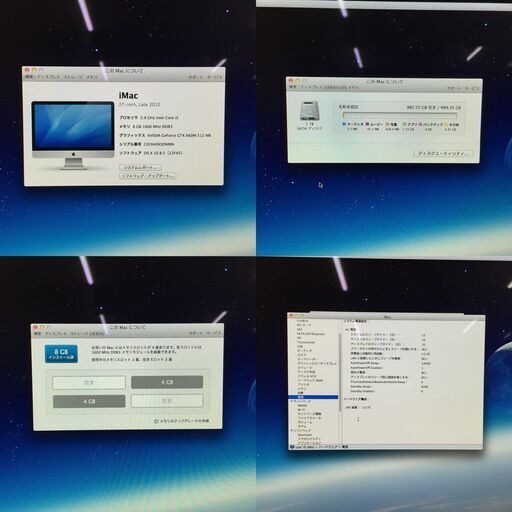Viewport: 512px width, 512px height.
Task: Click the ソフトウェア・アップデート button
Action: [148, 176]
